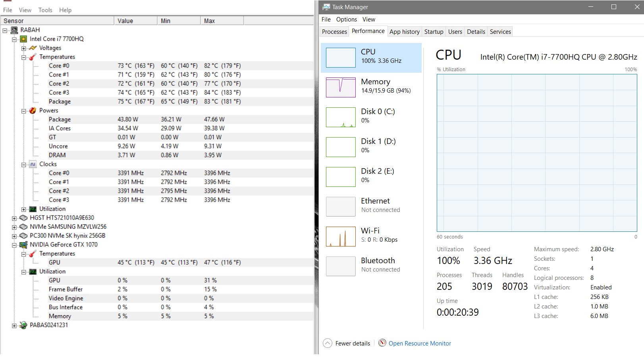Select Memory graph thumbnail
644x361 pixels.
(x=341, y=87)
